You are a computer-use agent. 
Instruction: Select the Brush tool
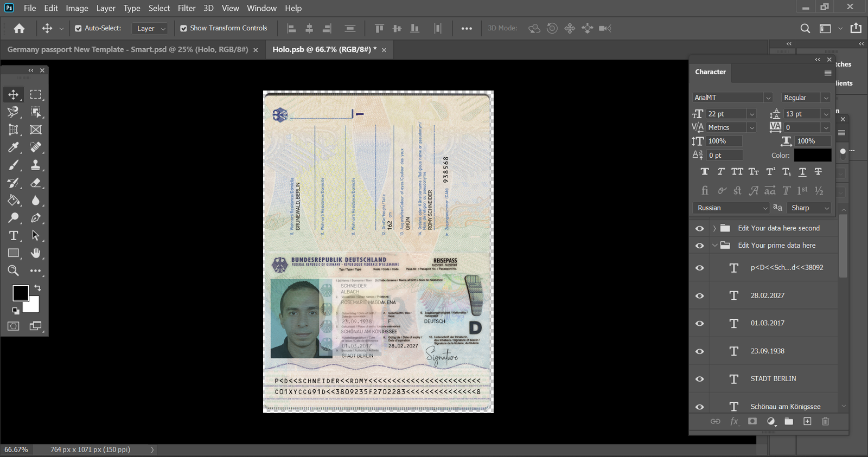click(14, 165)
